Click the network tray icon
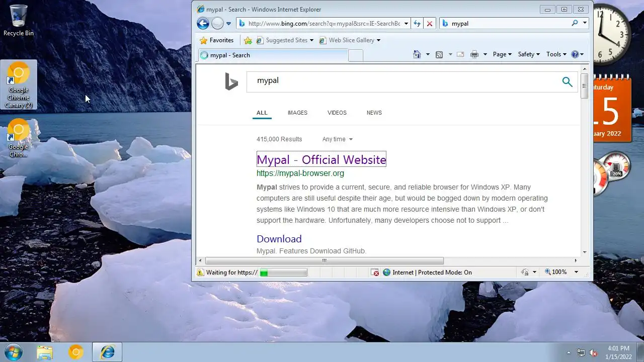 click(x=581, y=352)
